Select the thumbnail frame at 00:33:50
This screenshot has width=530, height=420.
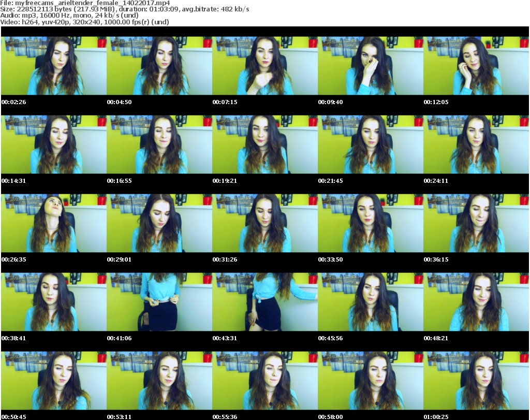[x=371, y=223]
